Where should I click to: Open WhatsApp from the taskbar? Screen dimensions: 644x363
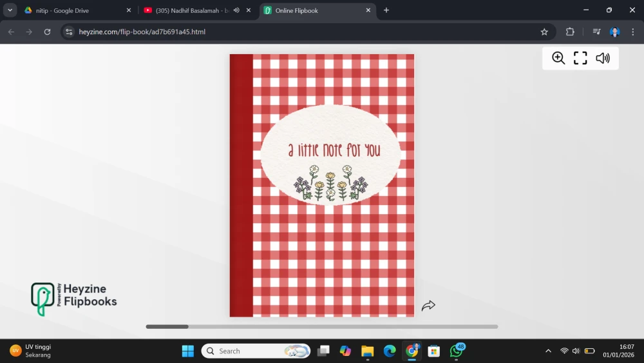(457, 351)
